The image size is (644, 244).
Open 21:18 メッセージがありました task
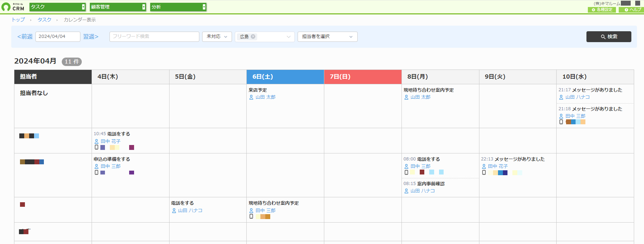coord(590,109)
